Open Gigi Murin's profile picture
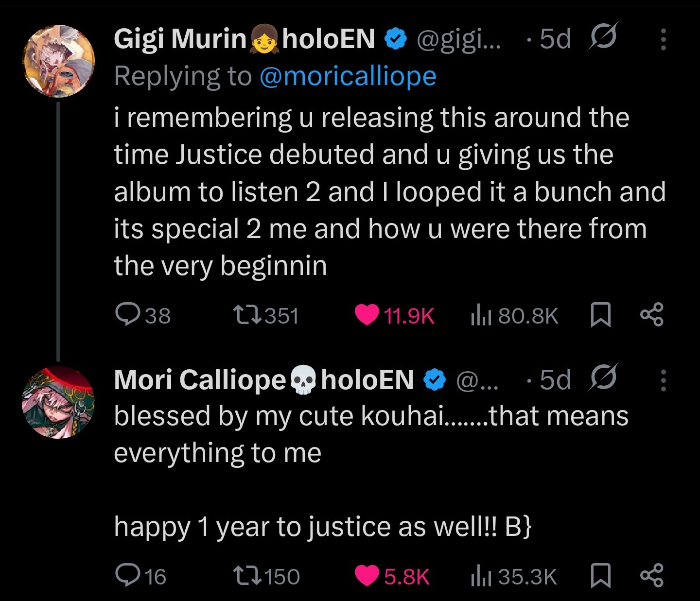This screenshot has width=700, height=601. pyautogui.click(x=58, y=61)
